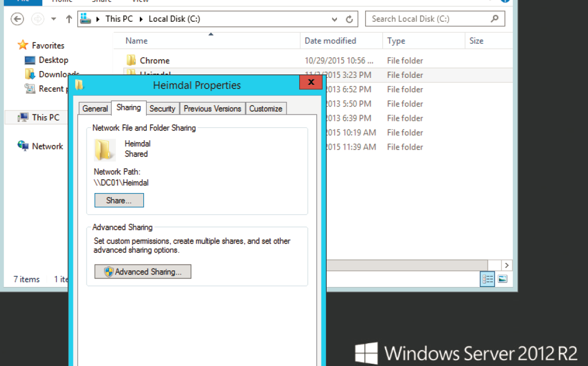The height and width of the screenshot is (366, 588).
Task: Click File folder in the 10:19 AM row
Action: [405, 132]
